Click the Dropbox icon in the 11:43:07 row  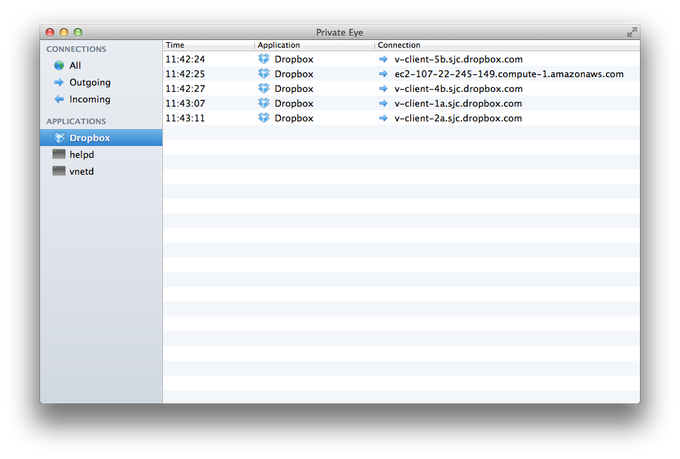264,103
